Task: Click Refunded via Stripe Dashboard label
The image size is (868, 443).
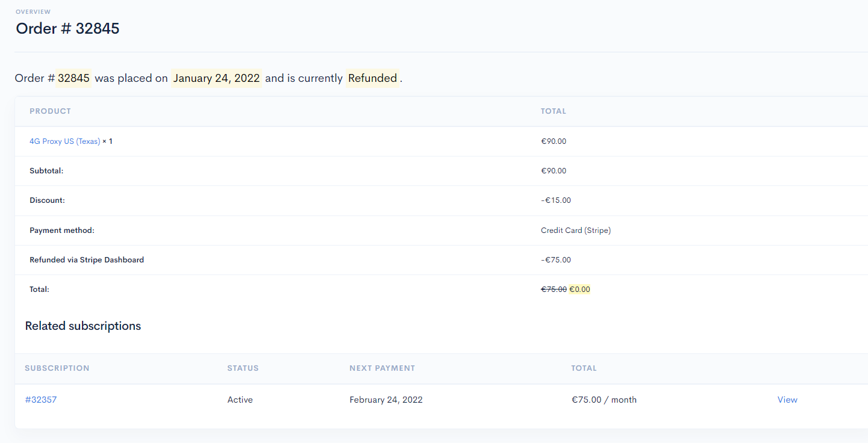Action: point(87,260)
